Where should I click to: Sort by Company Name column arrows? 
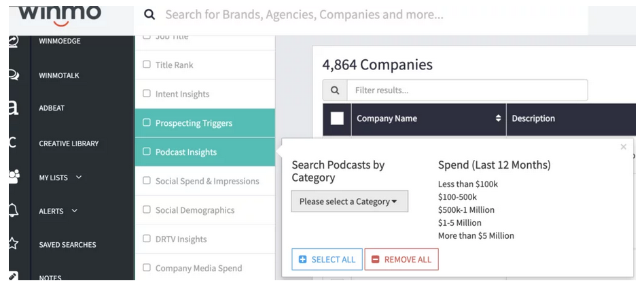click(x=498, y=118)
